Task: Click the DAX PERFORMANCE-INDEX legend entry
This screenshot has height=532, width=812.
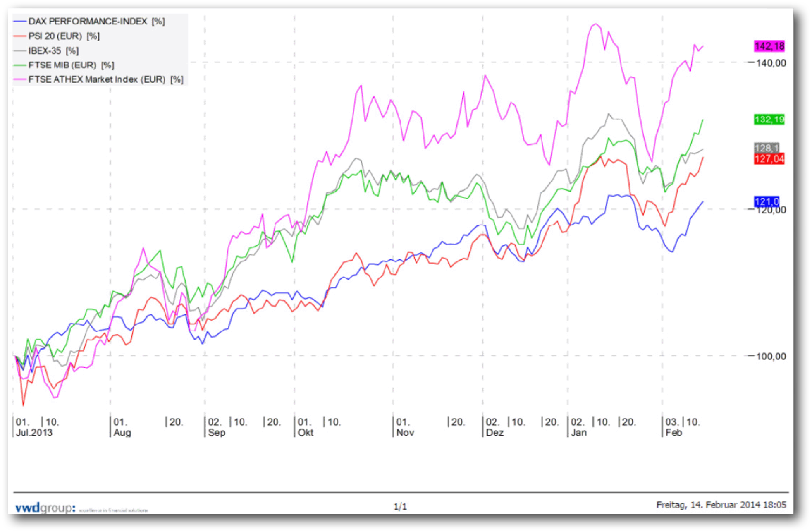Action: click(89, 21)
